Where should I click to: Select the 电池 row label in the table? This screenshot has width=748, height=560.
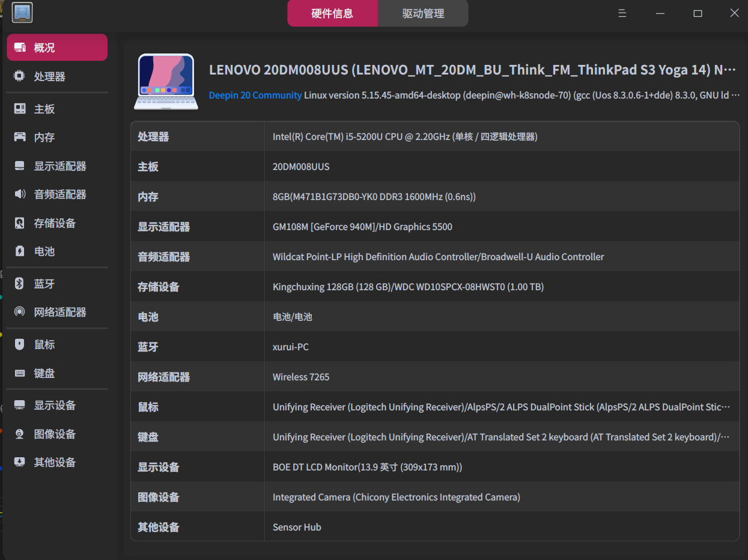[x=148, y=317]
